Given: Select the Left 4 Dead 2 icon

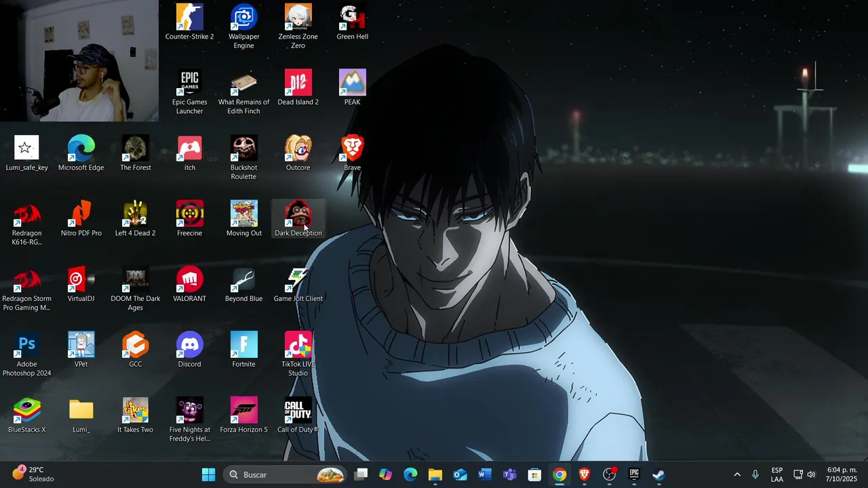Looking at the screenshot, I should (x=135, y=218).
